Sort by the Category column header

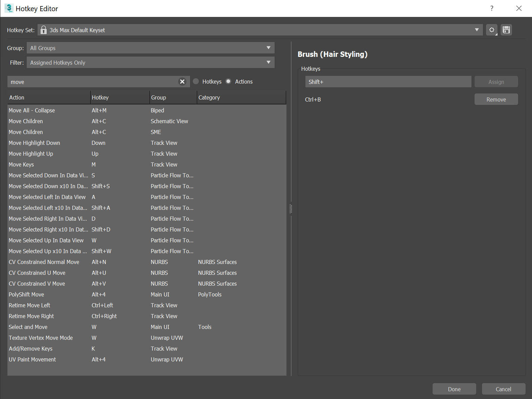click(241, 97)
